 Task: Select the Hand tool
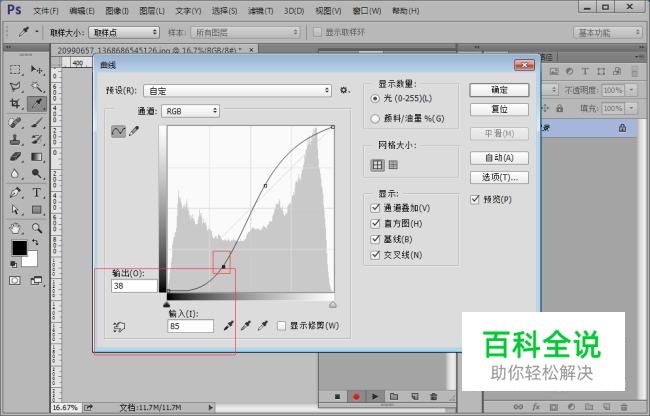[x=15, y=228]
